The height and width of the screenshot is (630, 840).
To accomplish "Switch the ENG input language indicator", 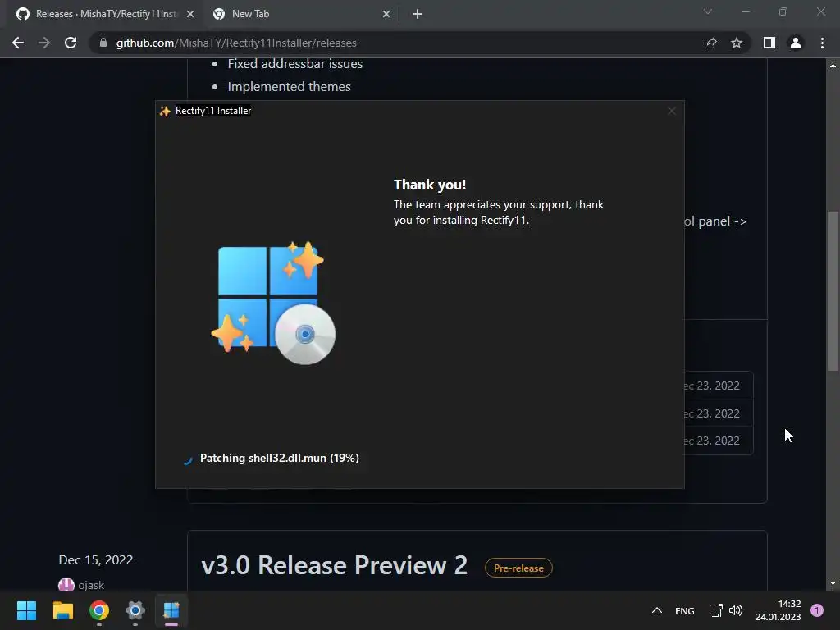I will 685,610.
